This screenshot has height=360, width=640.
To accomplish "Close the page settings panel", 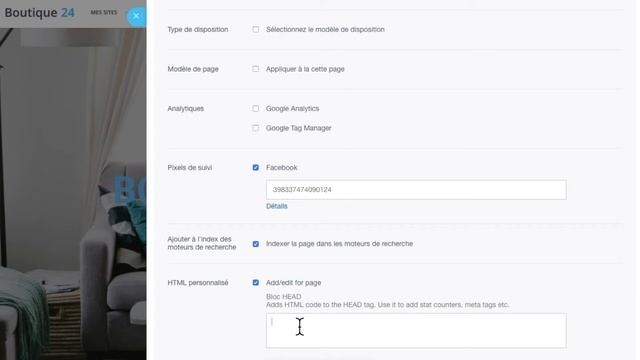I will coord(137,16).
